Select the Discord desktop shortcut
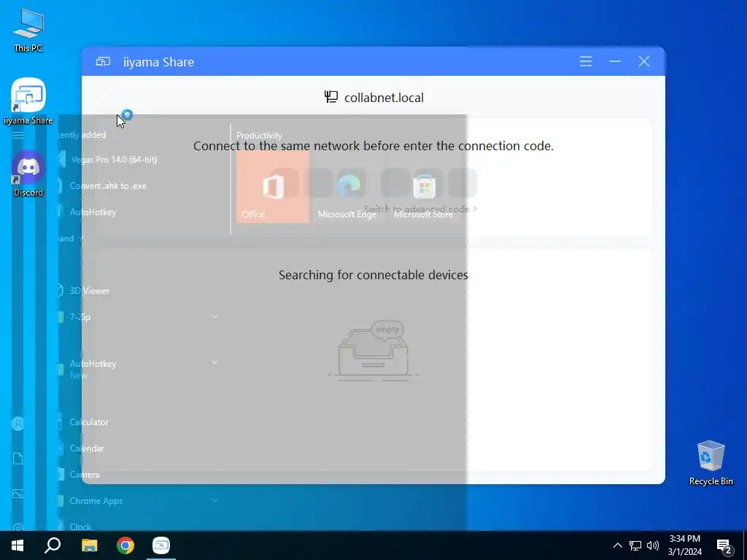This screenshot has height=560, width=747. click(x=28, y=174)
